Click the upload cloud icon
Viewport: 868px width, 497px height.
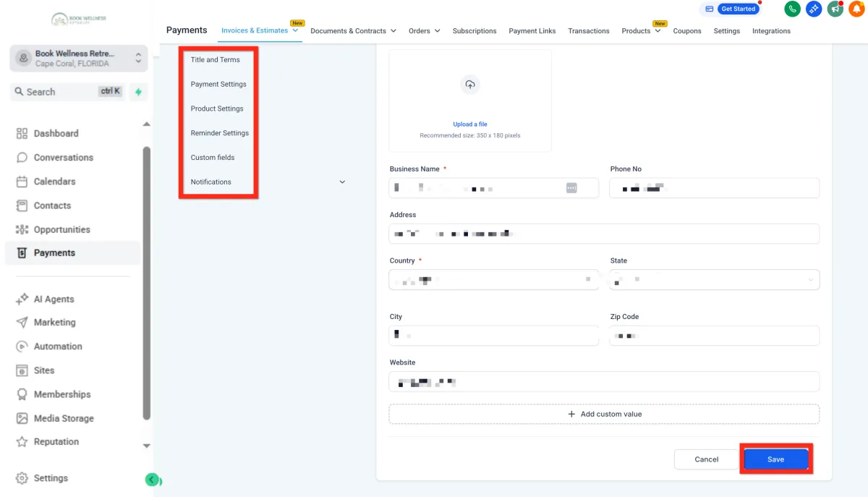[x=470, y=85]
